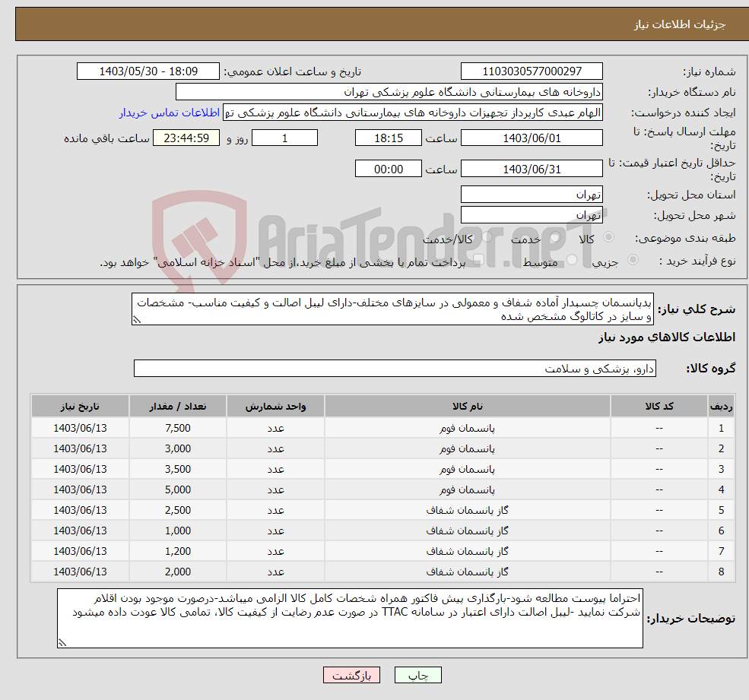Click the resize handle of buyer notes box
The height and width of the screenshot is (700, 749).
[62, 643]
